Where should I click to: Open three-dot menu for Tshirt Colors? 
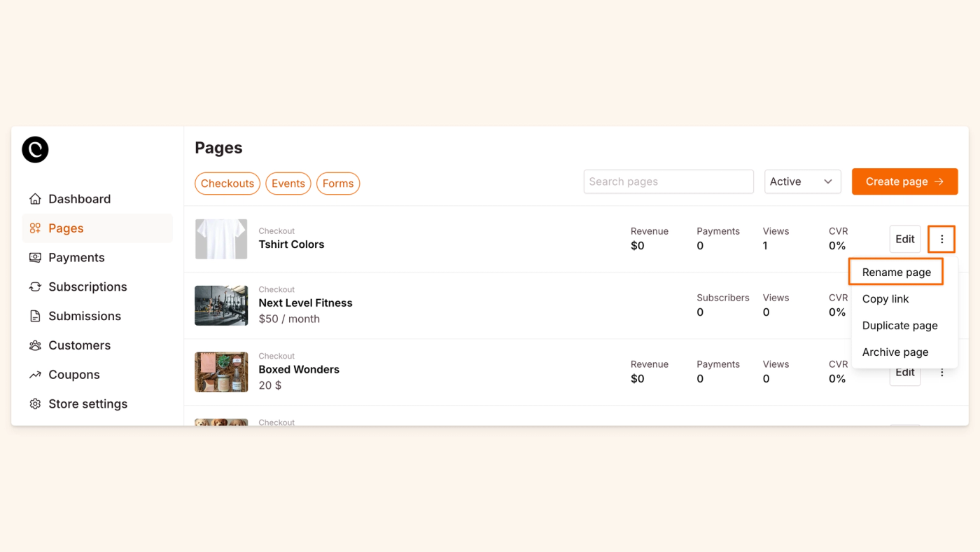[x=941, y=240]
